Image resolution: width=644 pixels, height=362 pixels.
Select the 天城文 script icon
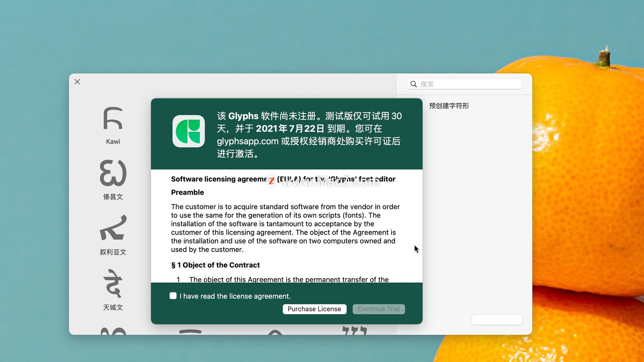click(113, 283)
